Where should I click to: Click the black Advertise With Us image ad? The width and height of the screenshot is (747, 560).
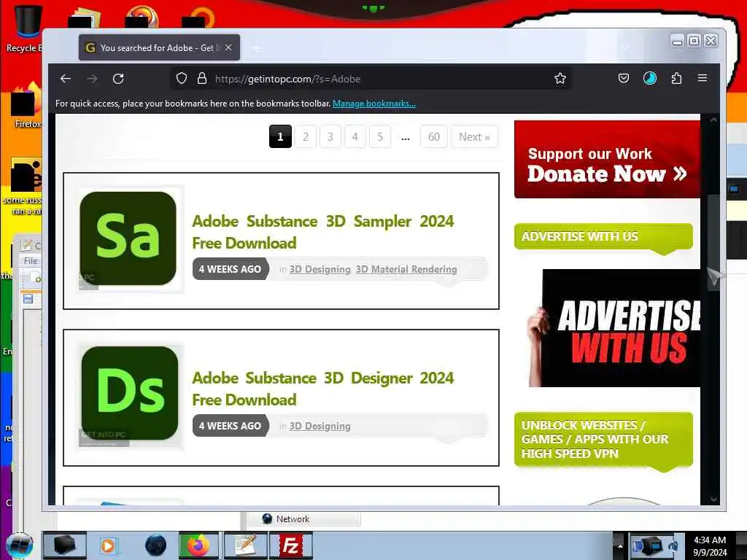(x=614, y=328)
